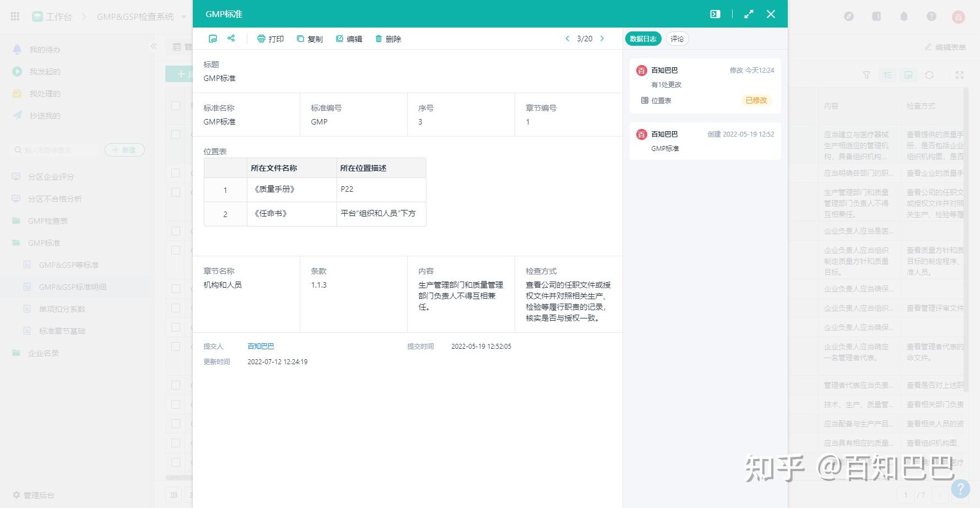Open the help question-mark icon
This screenshot has height=508, width=980.
tap(932, 17)
